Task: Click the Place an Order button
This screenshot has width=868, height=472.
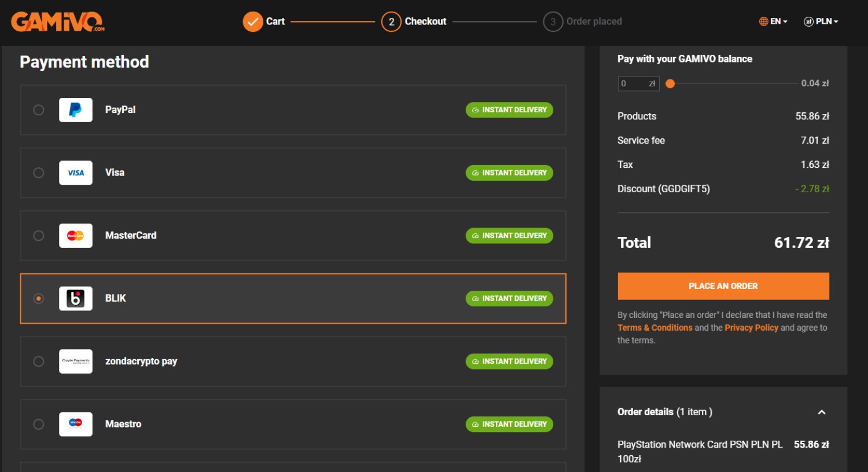Action: click(723, 286)
